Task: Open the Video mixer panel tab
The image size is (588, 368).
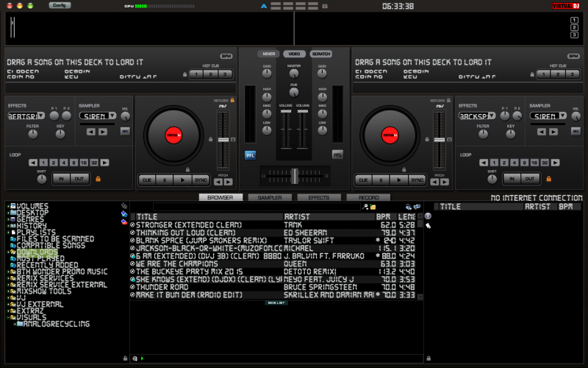Action: click(x=294, y=54)
